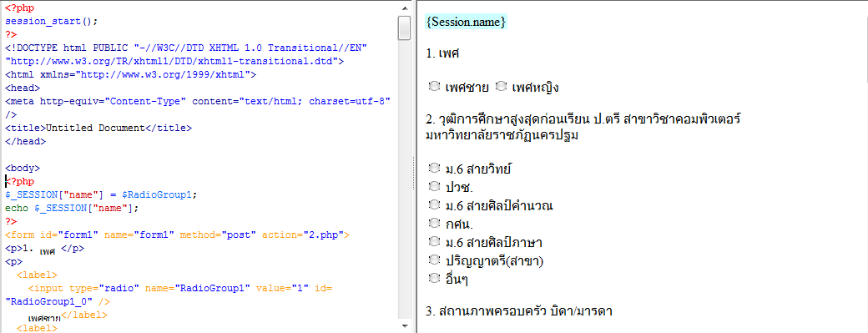Pick the ม.6 สายศิลป์คำนวณ radio button
Image resolution: width=868 pixels, height=333 pixels.
435,204
